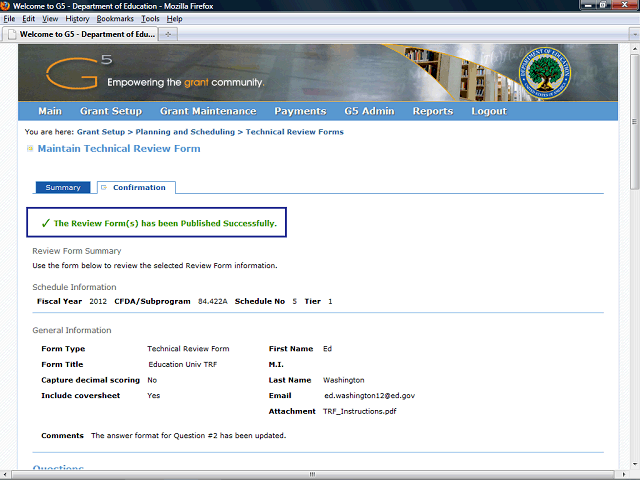Switch to the Summary tab
640x480 pixels.
[63, 187]
